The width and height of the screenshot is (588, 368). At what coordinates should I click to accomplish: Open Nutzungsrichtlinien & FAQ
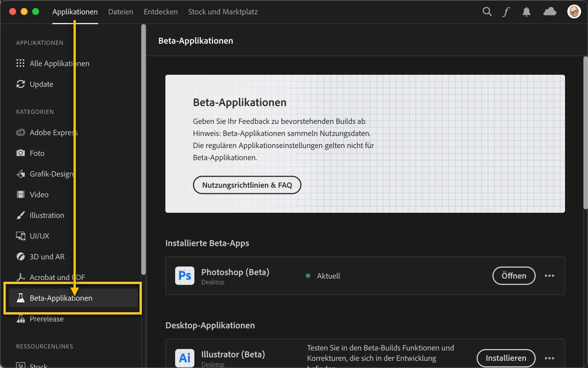pos(247,185)
